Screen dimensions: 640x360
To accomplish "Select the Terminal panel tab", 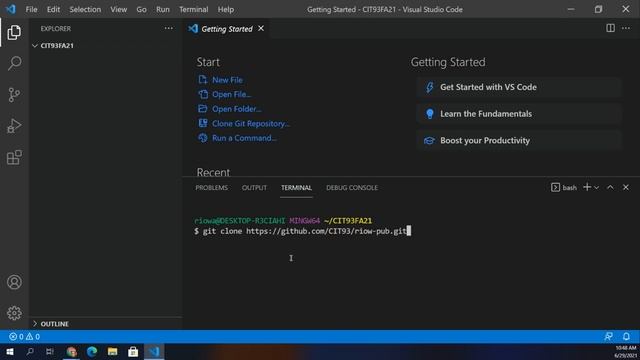I will [296, 188].
